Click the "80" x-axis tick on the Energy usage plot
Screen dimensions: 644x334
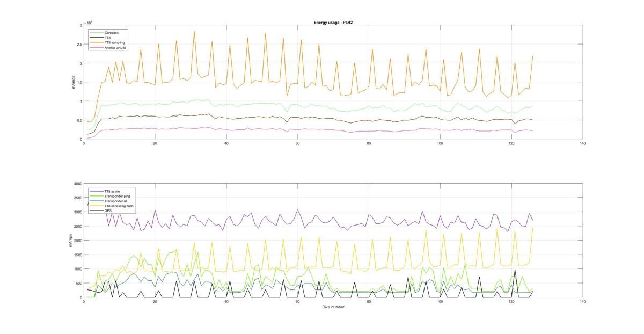(369, 144)
